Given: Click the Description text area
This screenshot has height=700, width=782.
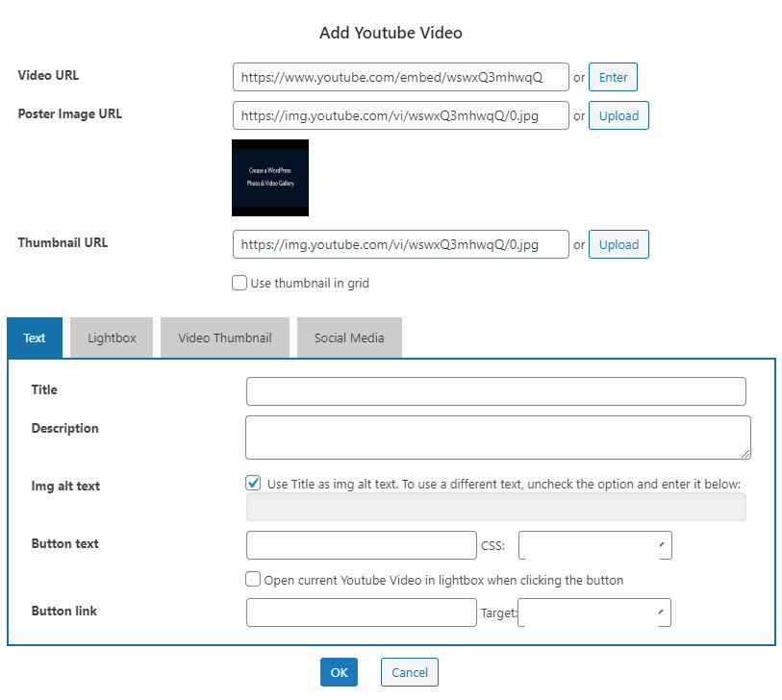Looking at the screenshot, I should 497,437.
